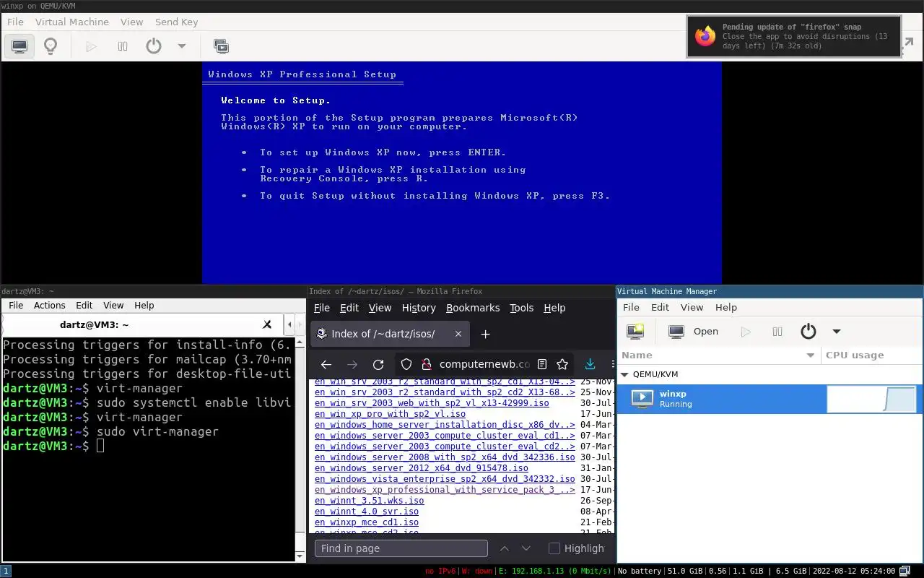Select the winxp Running virtual machine row
Image resolution: width=924 pixels, height=578 pixels.
coord(770,399)
